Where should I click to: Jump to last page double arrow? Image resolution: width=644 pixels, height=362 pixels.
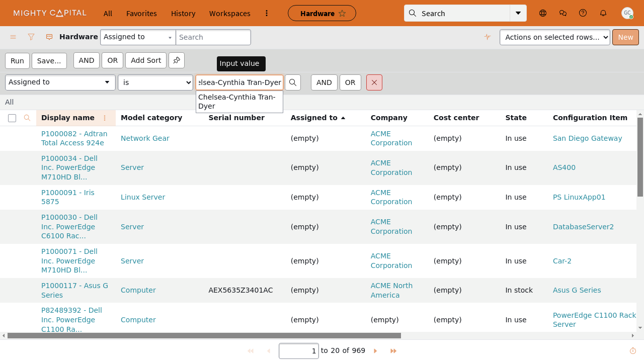[393, 351]
